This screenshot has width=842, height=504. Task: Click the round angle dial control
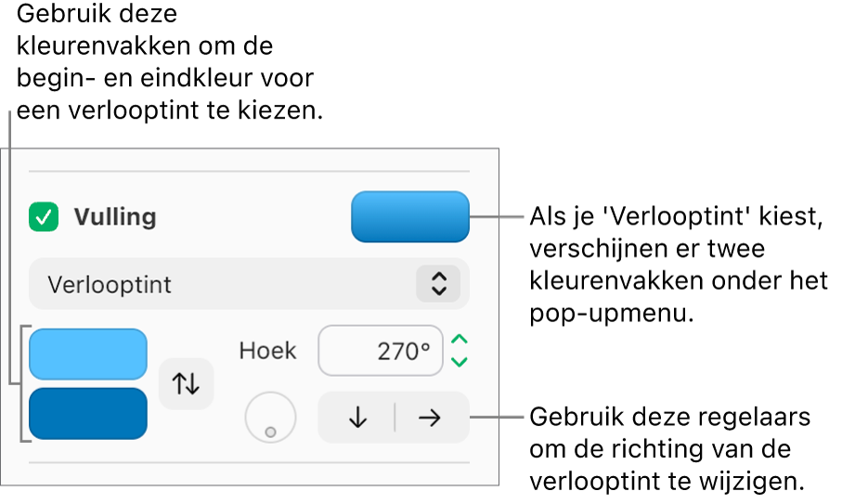click(x=270, y=418)
